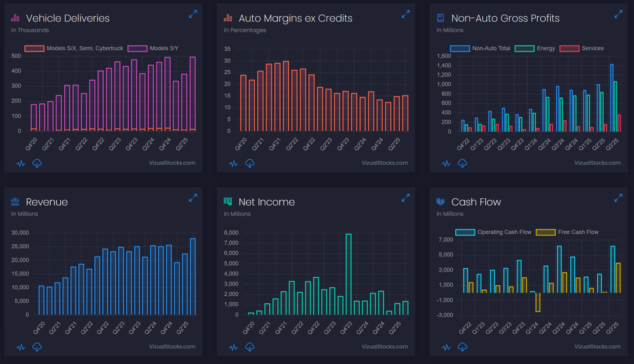This screenshot has height=364, width=634.
Task: Expand the Auto Margins ex Credits chart
Action: point(405,14)
